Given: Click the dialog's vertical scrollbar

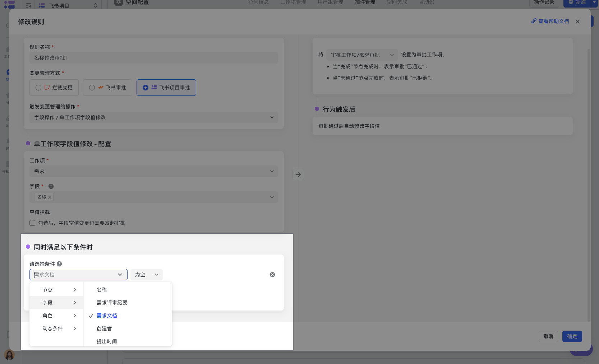Looking at the screenshot, I should tap(589, 185).
